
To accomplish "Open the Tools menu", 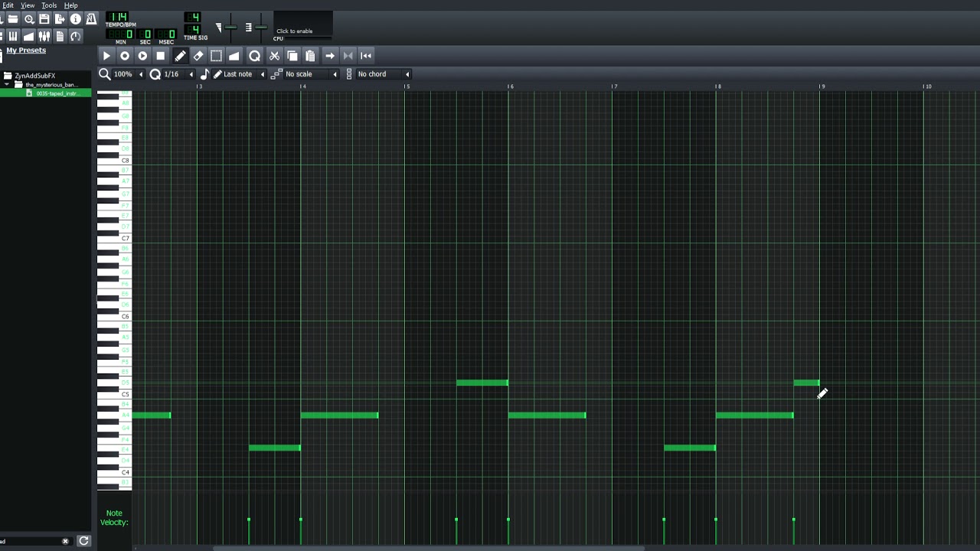I will click(49, 5).
